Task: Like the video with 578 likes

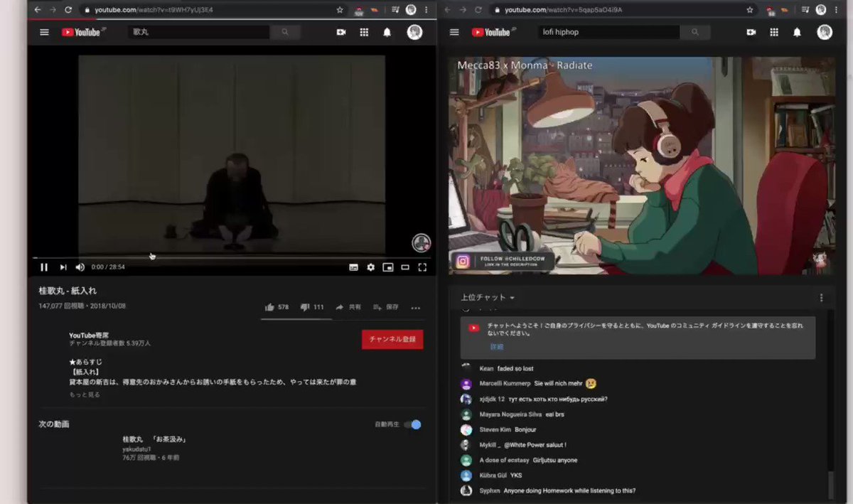Action: (x=277, y=307)
